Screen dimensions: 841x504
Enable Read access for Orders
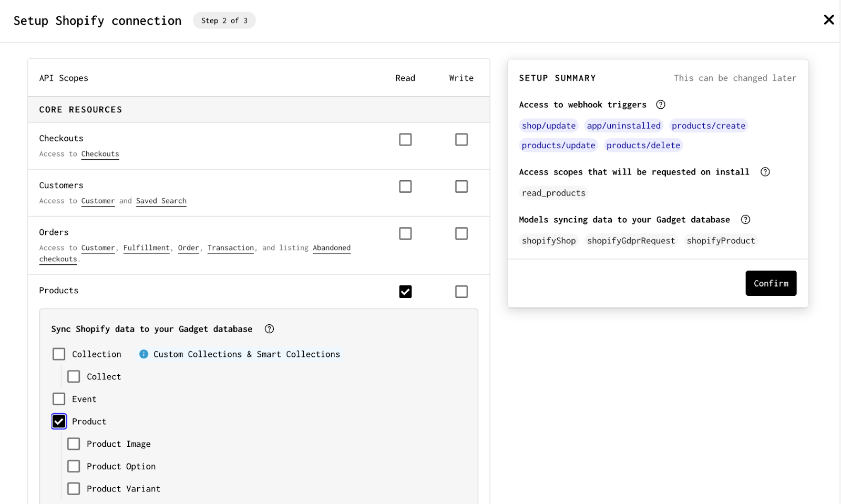point(405,233)
